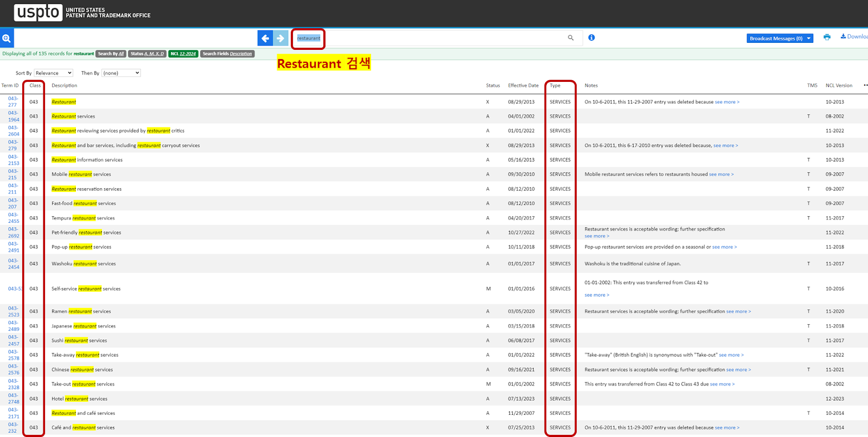Open term ID 043-1964 link
Viewport: 868px width, 437px height.
coord(14,117)
